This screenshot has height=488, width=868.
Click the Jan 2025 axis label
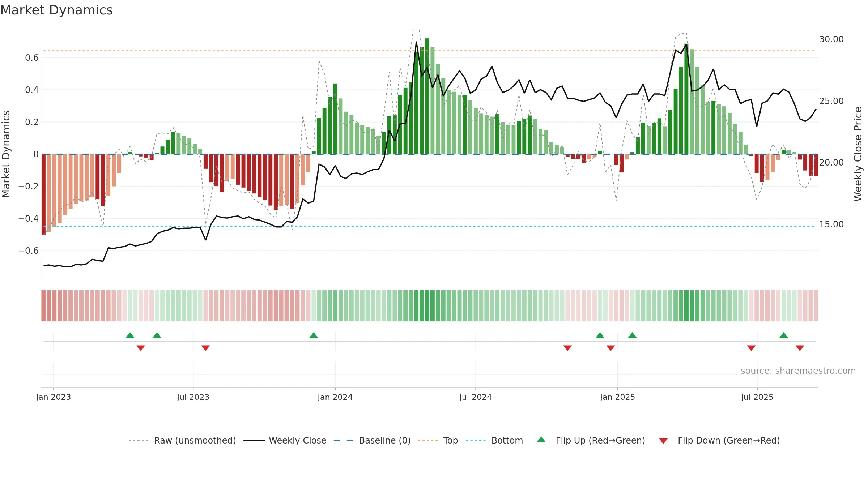pyautogui.click(x=617, y=397)
